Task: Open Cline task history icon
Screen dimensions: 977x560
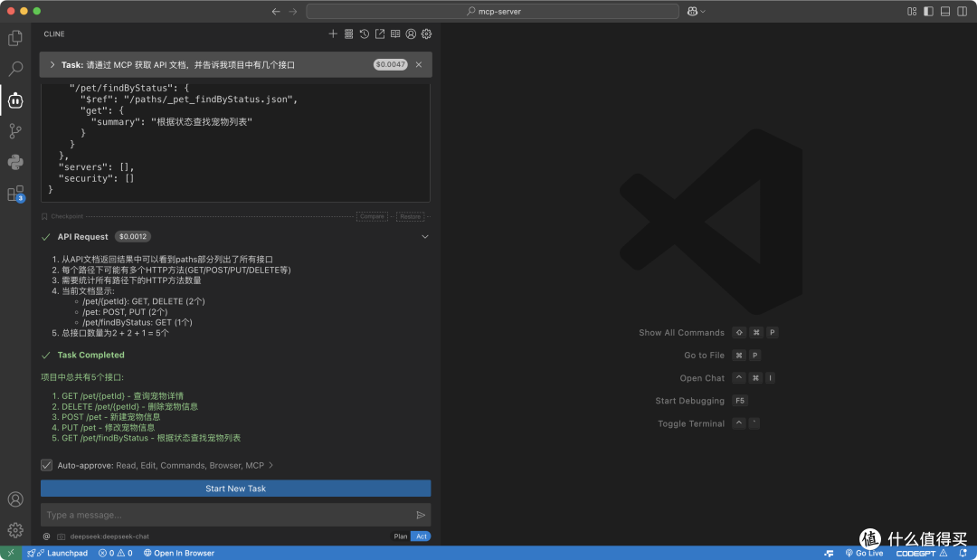Action: (x=365, y=33)
